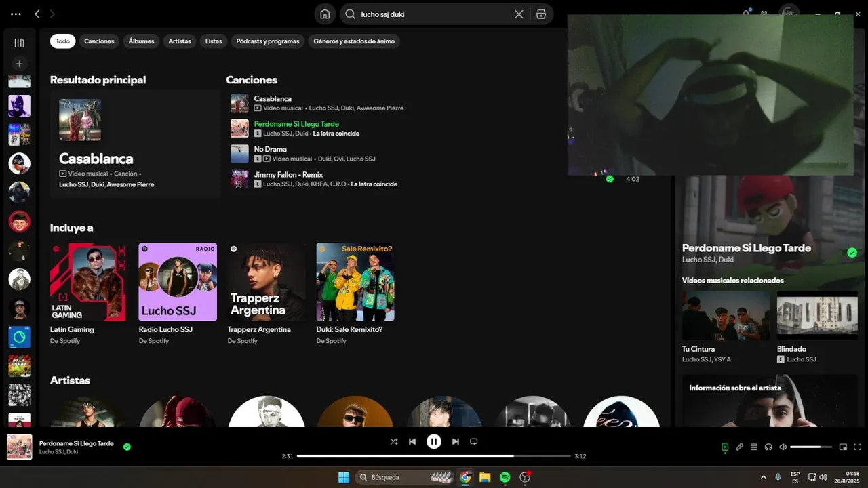Toggle saved checkmark in the Now Playing panel
The image size is (868, 488).
point(852,253)
